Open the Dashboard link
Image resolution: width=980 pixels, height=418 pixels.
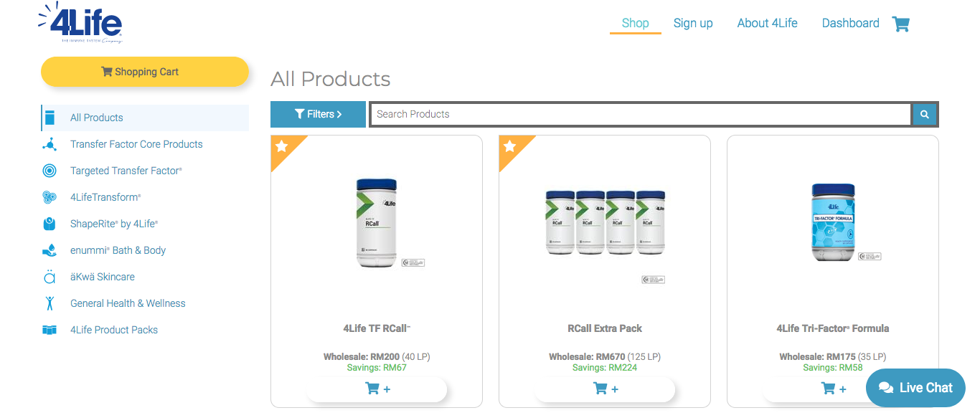850,23
